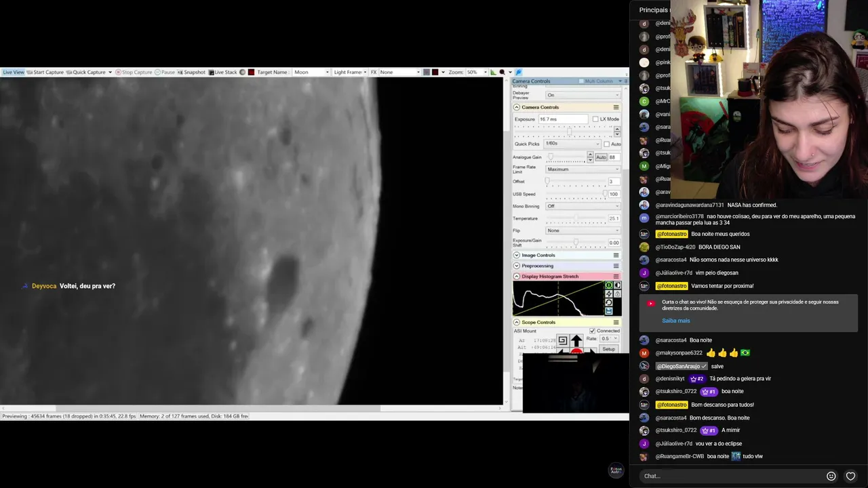Screen dimensions: 868x488
Task: Click the Analogue Gain value field
Action: (614, 157)
